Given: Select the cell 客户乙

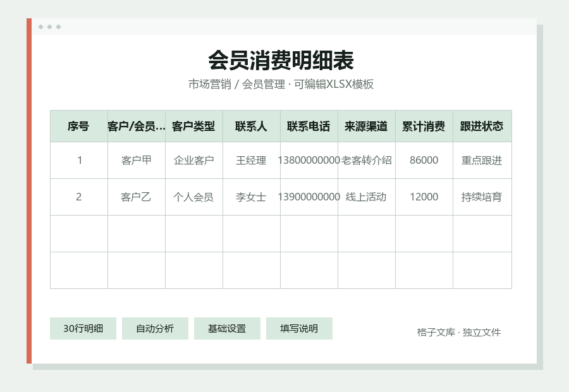Looking at the screenshot, I should tap(137, 197).
